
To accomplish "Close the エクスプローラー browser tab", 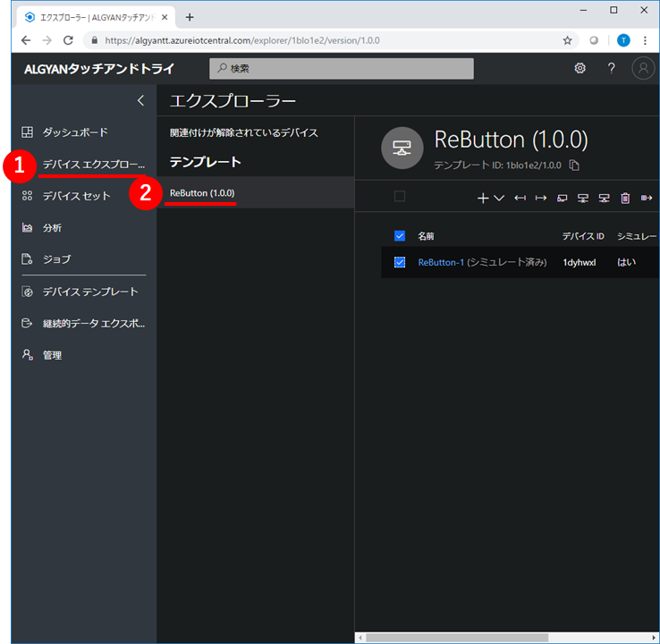I will tap(165, 17).
